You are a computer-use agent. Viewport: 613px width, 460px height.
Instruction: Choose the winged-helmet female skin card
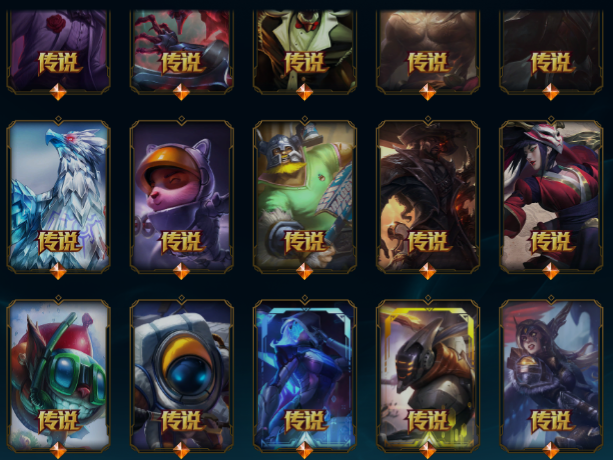point(551,375)
